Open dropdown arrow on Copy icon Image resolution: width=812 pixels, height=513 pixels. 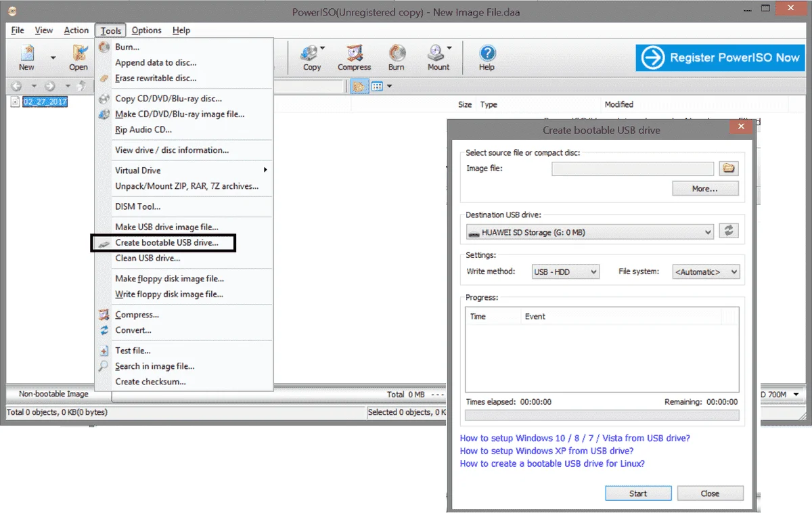coord(323,48)
